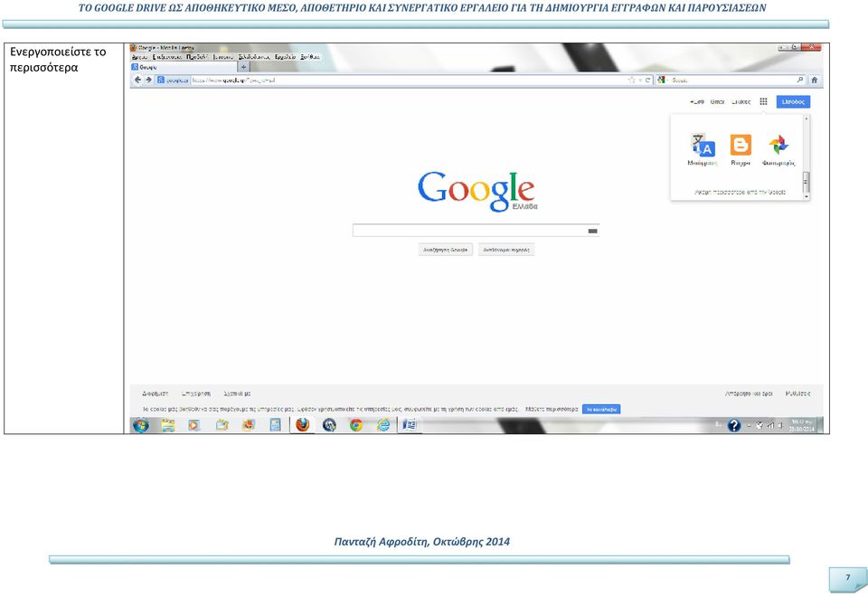
Task: Open the File (Αρχείο) menu
Action: click(x=139, y=56)
